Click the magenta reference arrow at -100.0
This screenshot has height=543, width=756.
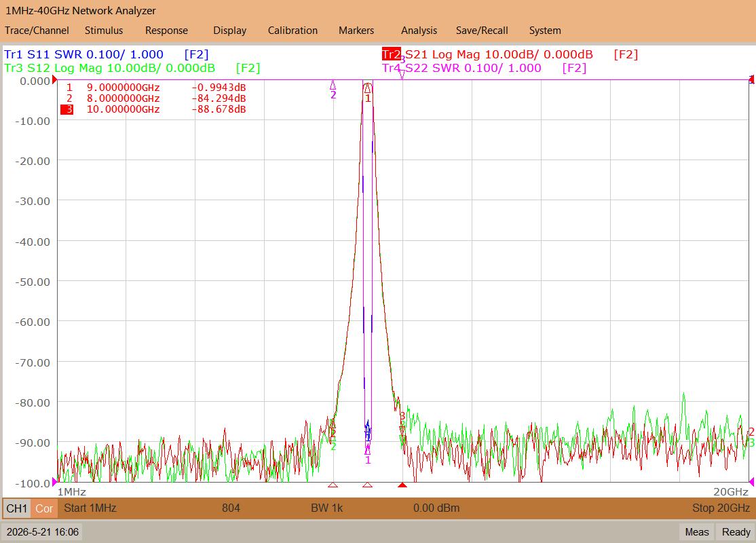click(x=54, y=482)
